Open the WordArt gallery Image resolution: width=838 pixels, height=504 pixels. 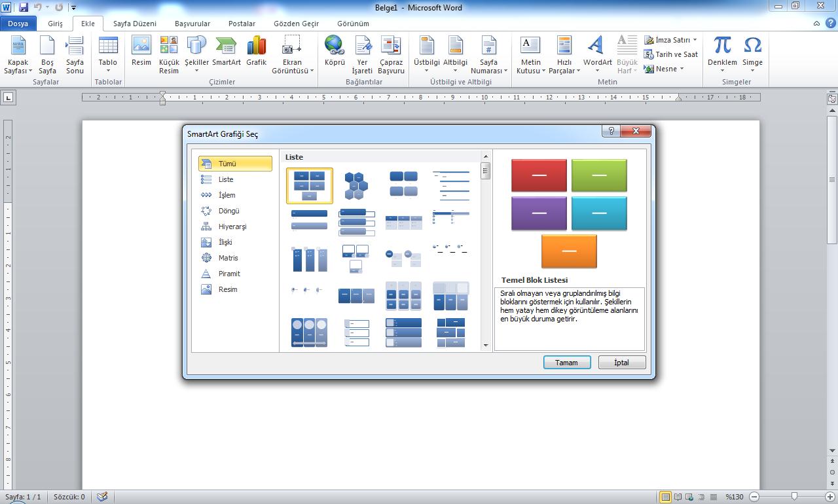pyautogui.click(x=597, y=55)
